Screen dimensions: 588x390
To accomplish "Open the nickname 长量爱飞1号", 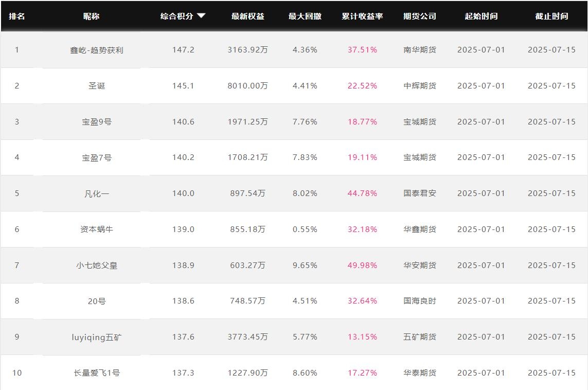I will [x=97, y=373].
